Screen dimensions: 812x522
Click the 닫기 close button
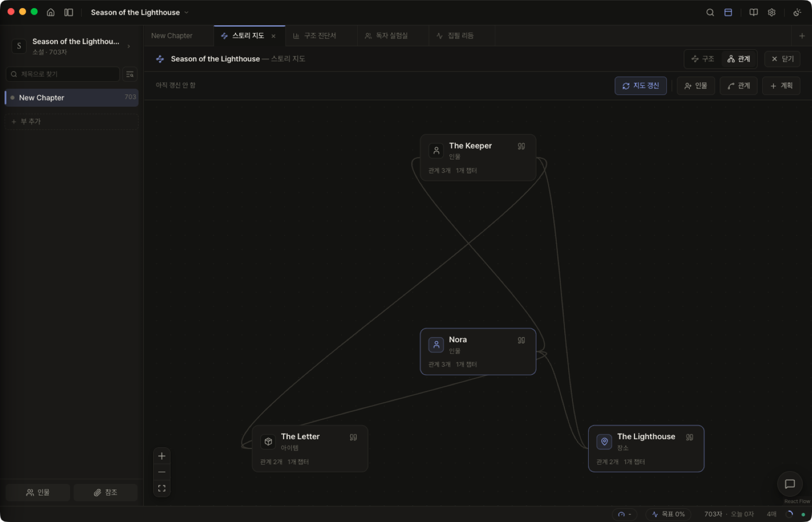tap(783, 59)
